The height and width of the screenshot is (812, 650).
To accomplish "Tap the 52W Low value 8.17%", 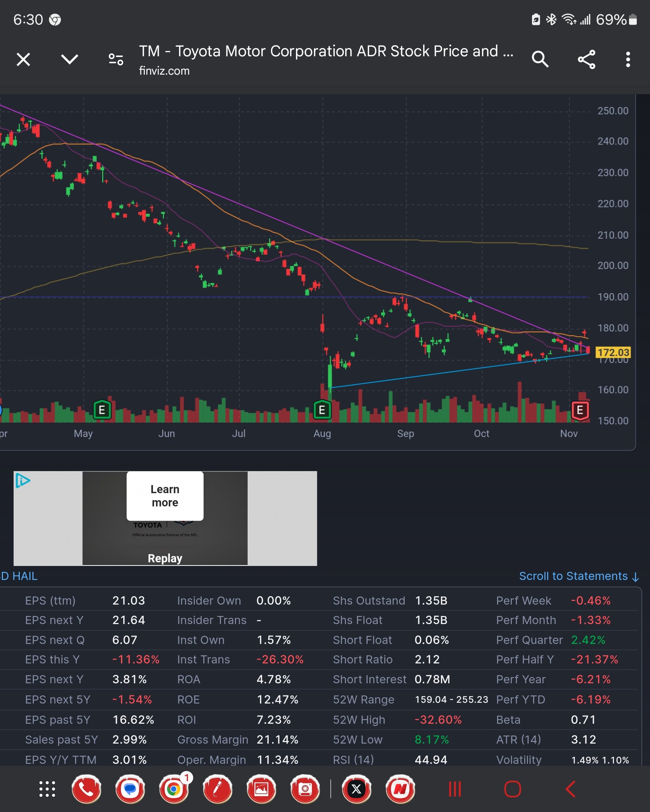I will click(432, 740).
